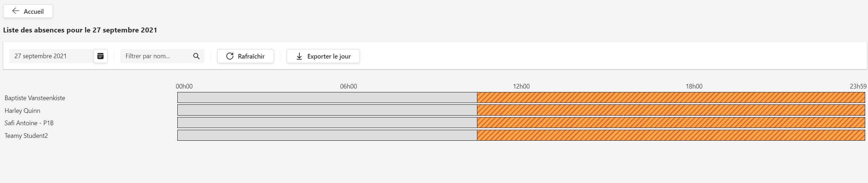Image resolution: width=868 pixels, height=183 pixels.
Task: Click the refresh circular arrow icon
Action: click(230, 56)
